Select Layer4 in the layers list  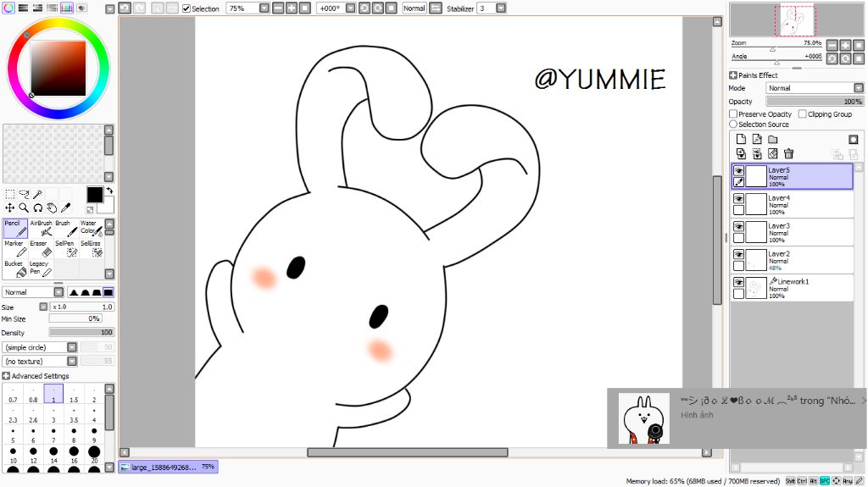click(x=793, y=204)
